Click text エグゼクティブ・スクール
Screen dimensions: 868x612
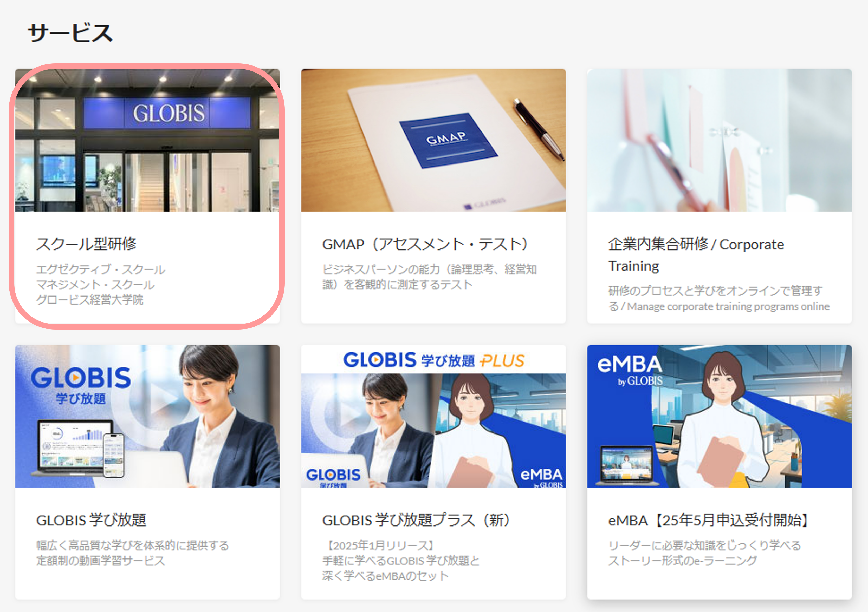click(101, 269)
